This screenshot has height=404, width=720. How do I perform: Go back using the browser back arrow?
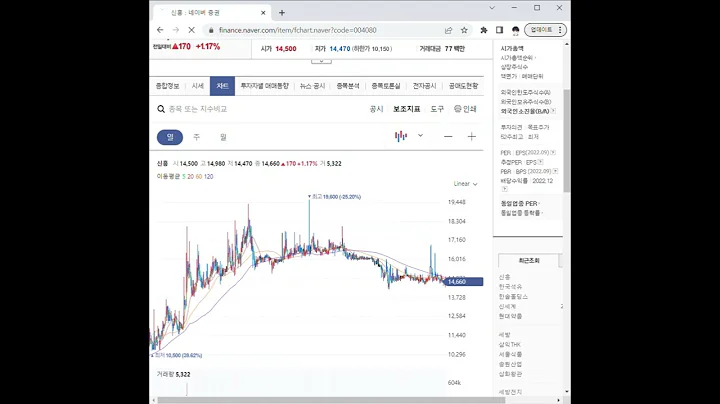[160, 30]
